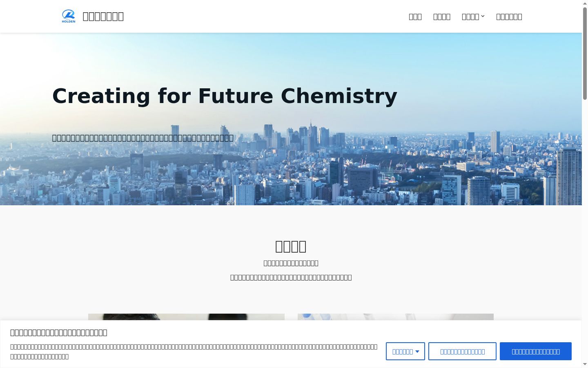This screenshot has width=588, height=368.
Task: Click the scrollbar down arrow
Action: coord(585,364)
